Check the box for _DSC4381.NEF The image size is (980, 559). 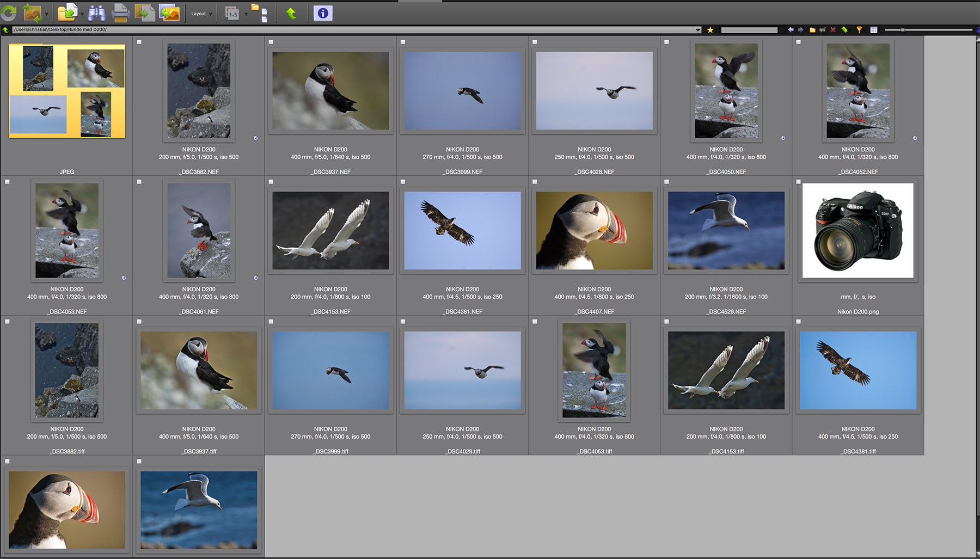pos(403,182)
